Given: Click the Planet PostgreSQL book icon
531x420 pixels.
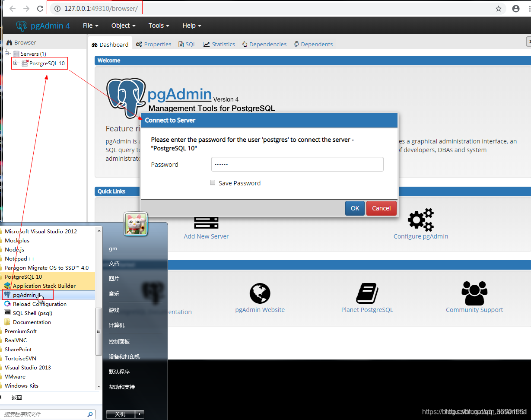Looking at the screenshot, I should point(367,293).
